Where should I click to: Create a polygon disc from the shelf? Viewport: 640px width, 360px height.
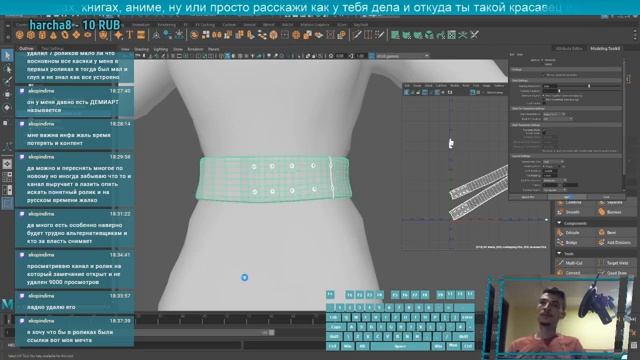tap(88, 36)
